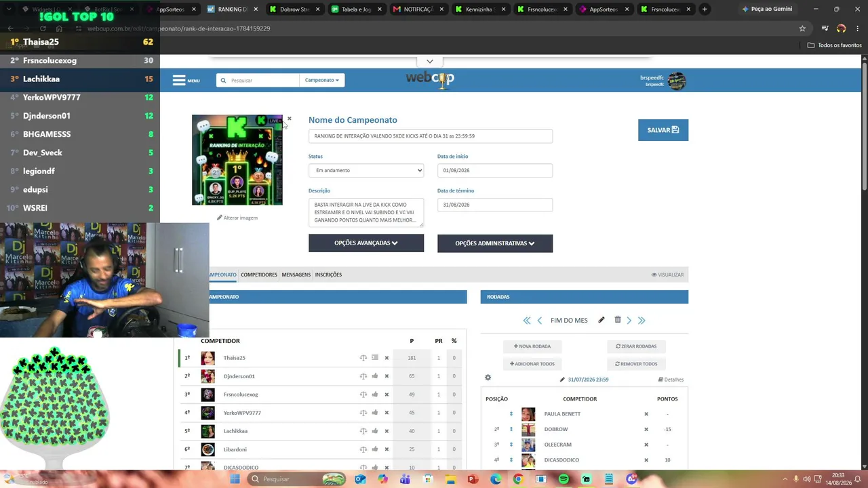
Task: Open the Detalhes link for the round
Action: pos(671,380)
